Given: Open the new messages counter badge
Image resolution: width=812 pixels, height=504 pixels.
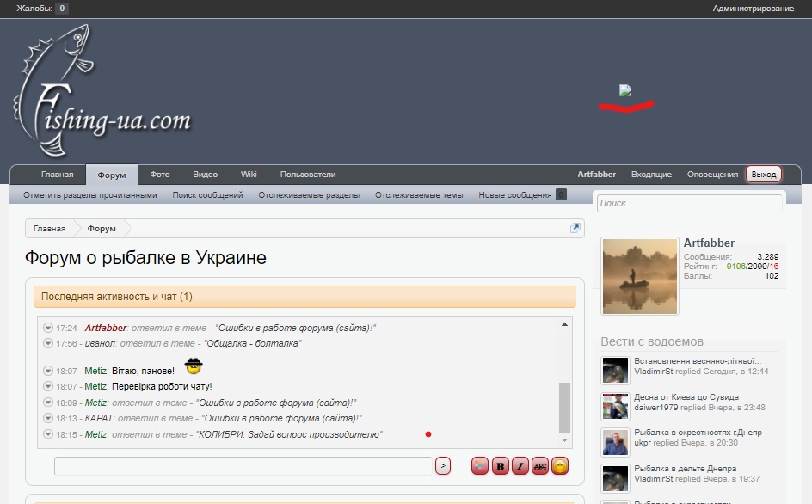Looking at the screenshot, I should [x=561, y=195].
